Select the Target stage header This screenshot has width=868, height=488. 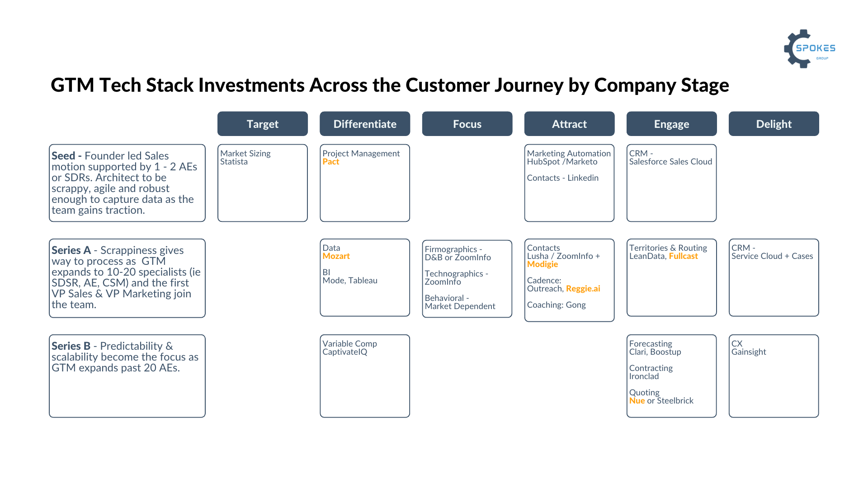pos(262,124)
